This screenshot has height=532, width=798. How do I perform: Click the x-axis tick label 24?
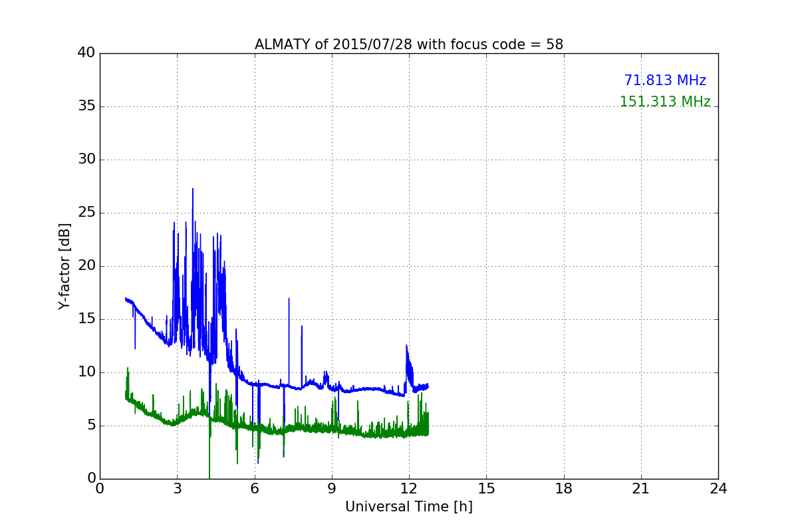(x=718, y=489)
